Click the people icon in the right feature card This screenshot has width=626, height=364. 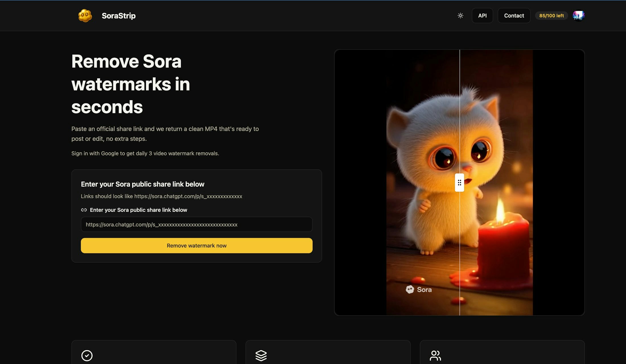click(435, 355)
